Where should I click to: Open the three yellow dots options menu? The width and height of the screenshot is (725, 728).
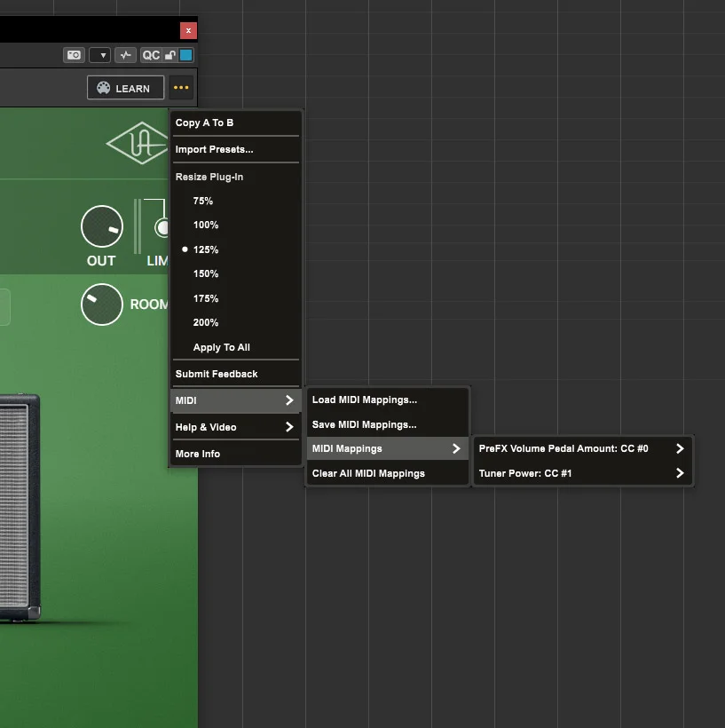181,88
